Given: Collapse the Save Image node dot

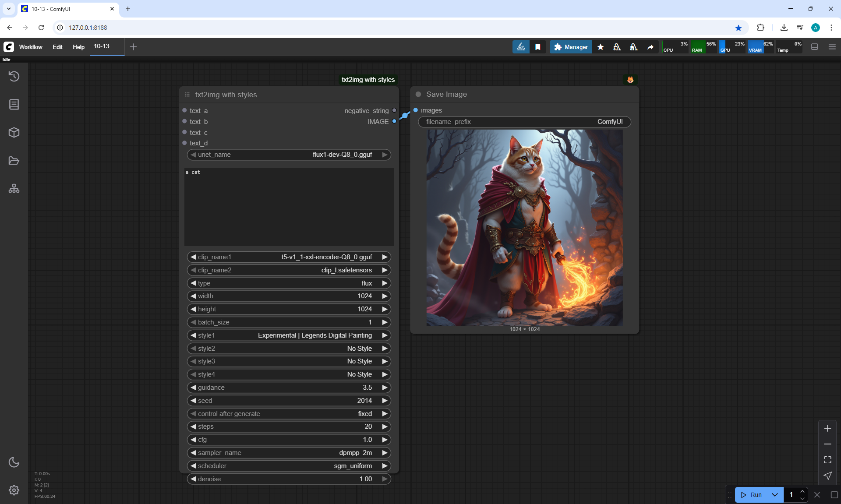Looking at the screenshot, I should (x=418, y=94).
